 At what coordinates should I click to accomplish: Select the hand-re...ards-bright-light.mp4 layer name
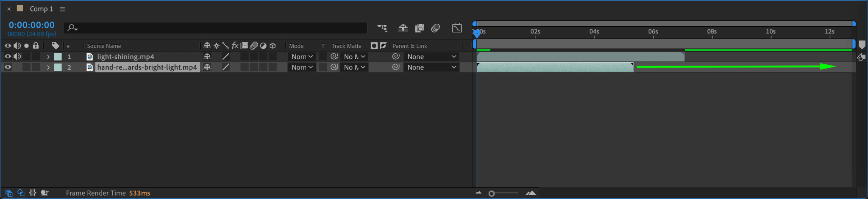coord(147,67)
